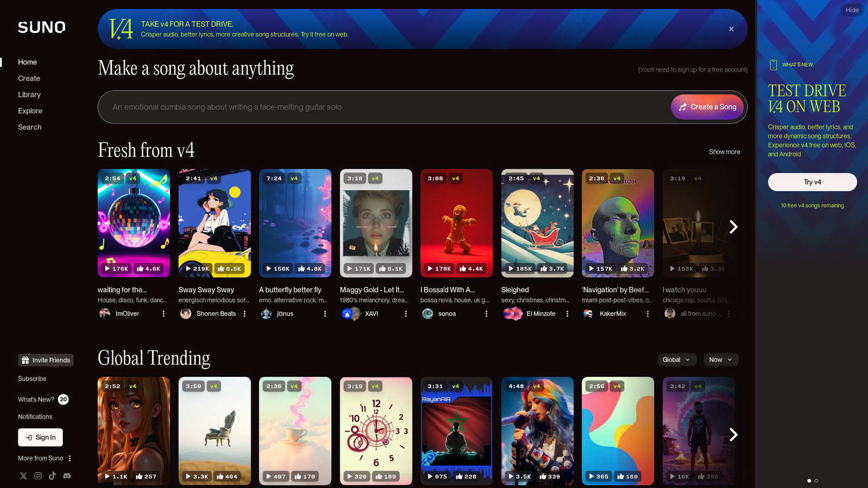868x488 pixels.
Task: Click sonoa profile avatar
Action: tap(427, 313)
